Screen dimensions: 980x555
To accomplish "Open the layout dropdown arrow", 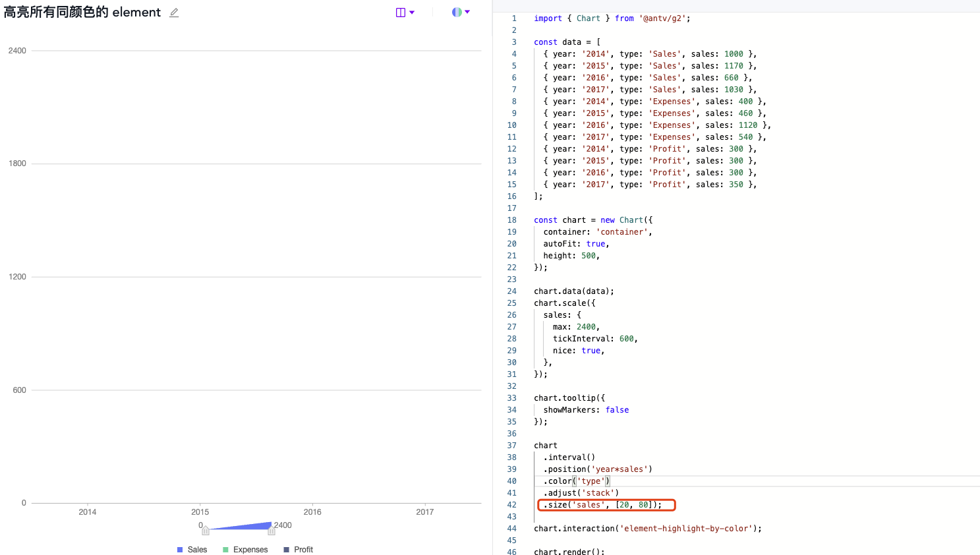I will [x=412, y=13].
